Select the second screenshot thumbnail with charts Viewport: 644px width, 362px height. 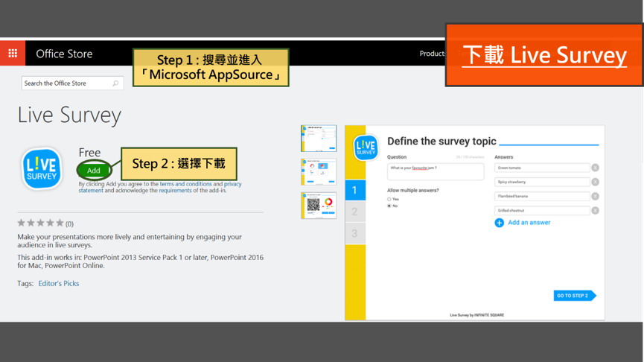[319, 172]
